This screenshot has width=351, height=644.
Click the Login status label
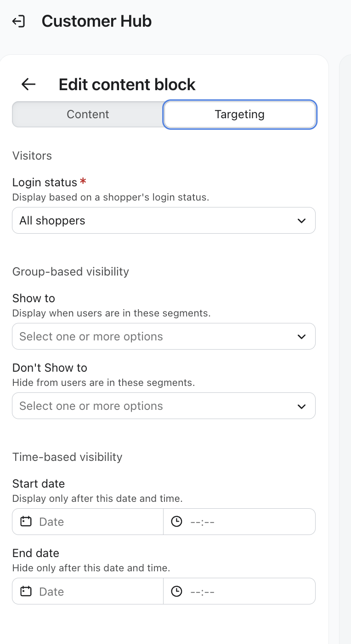coord(45,183)
